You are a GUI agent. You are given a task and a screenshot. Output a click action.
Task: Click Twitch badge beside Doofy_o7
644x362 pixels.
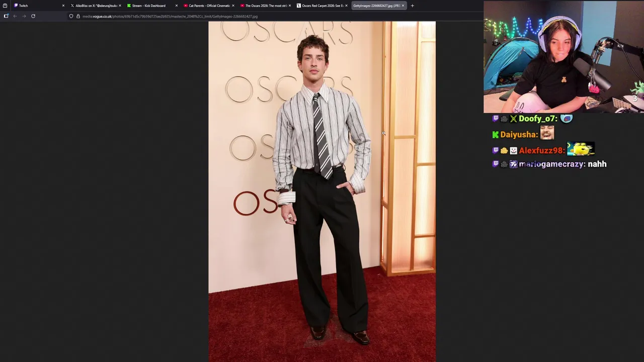(x=496, y=119)
